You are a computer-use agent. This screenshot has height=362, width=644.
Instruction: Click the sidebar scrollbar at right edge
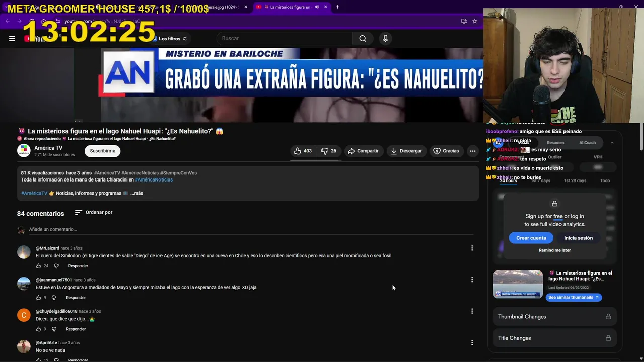pos(641,137)
